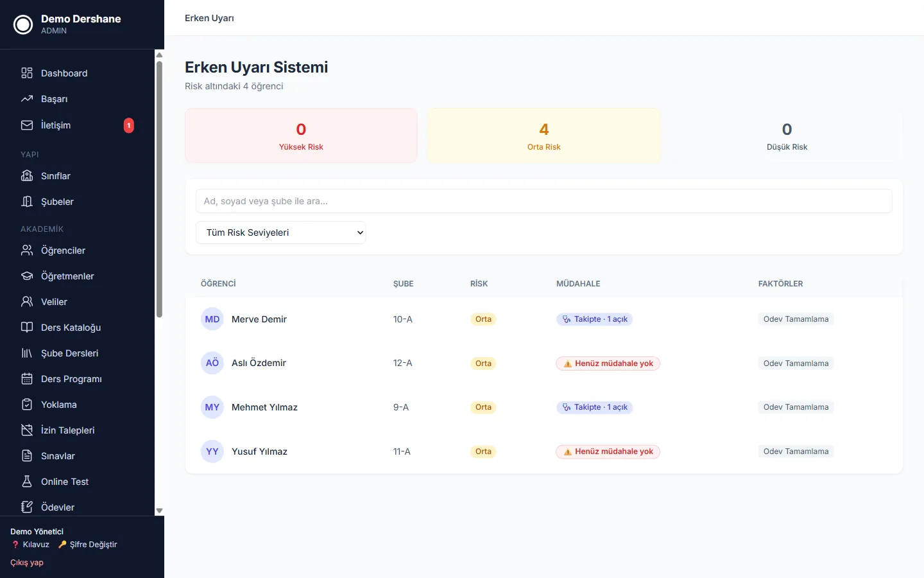The width and height of the screenshot is (924, 578).
Task: Open Merve Demir's Takipte intervention badge
Action: click(595, 319)
